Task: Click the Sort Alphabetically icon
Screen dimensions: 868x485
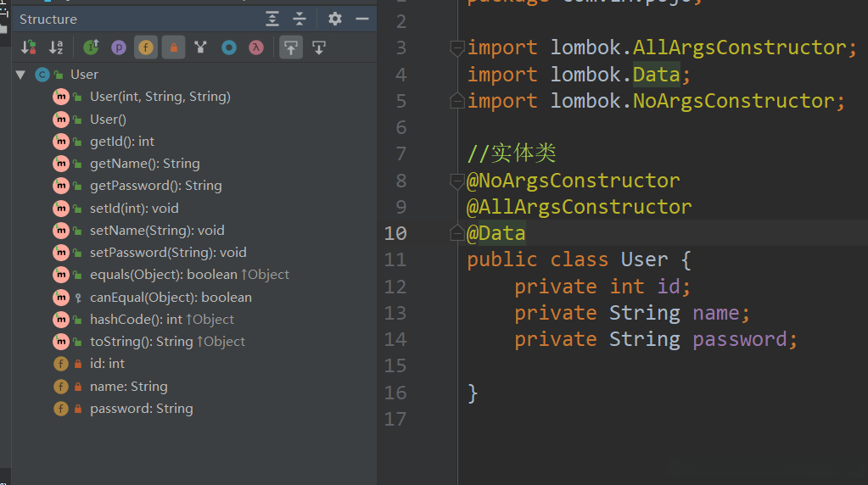Action: point(56,47)
